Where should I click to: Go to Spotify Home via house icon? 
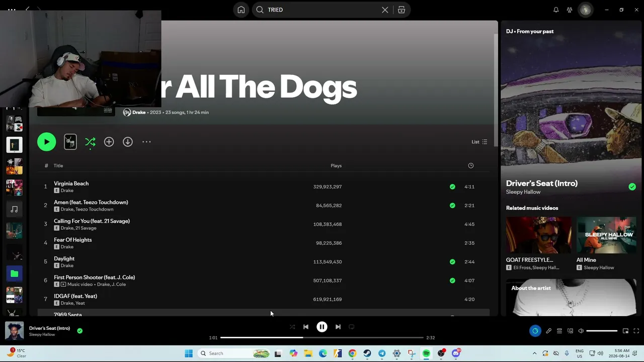pos(241,10)
